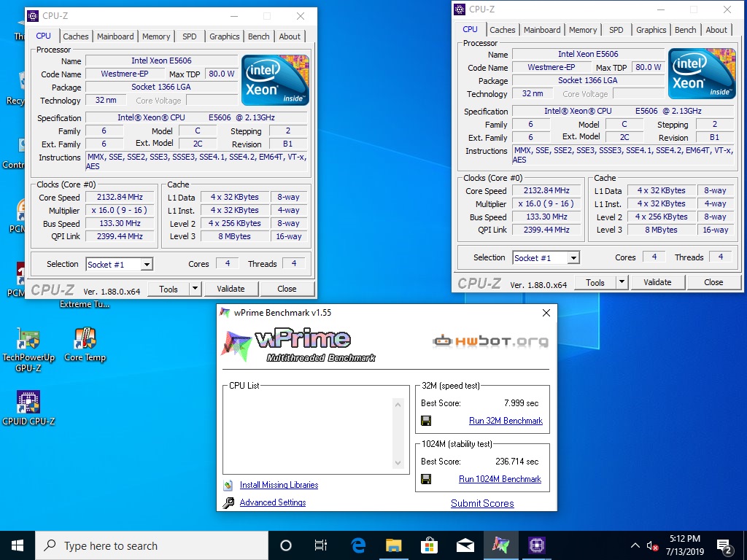
Task: Switch to Caches tab in left CPU-Z
Action: (76, 36)
